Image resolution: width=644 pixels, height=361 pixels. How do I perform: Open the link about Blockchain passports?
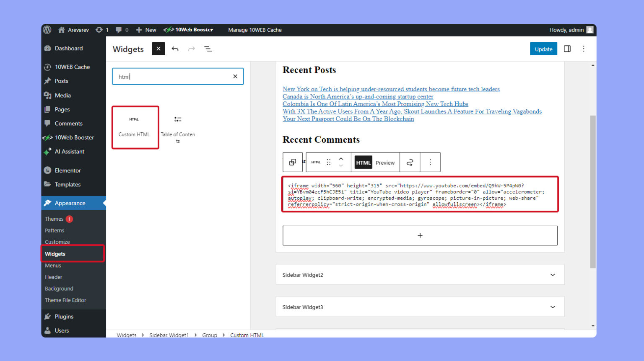tap(348, 119)
